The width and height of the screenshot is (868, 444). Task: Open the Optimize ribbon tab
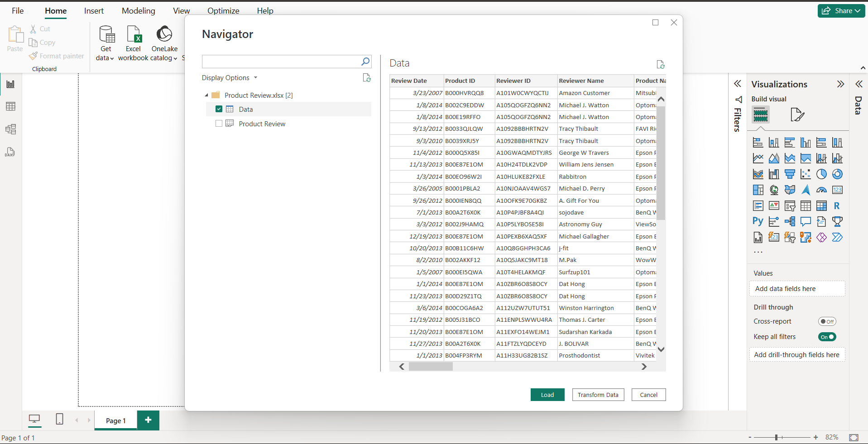point(223,11)
